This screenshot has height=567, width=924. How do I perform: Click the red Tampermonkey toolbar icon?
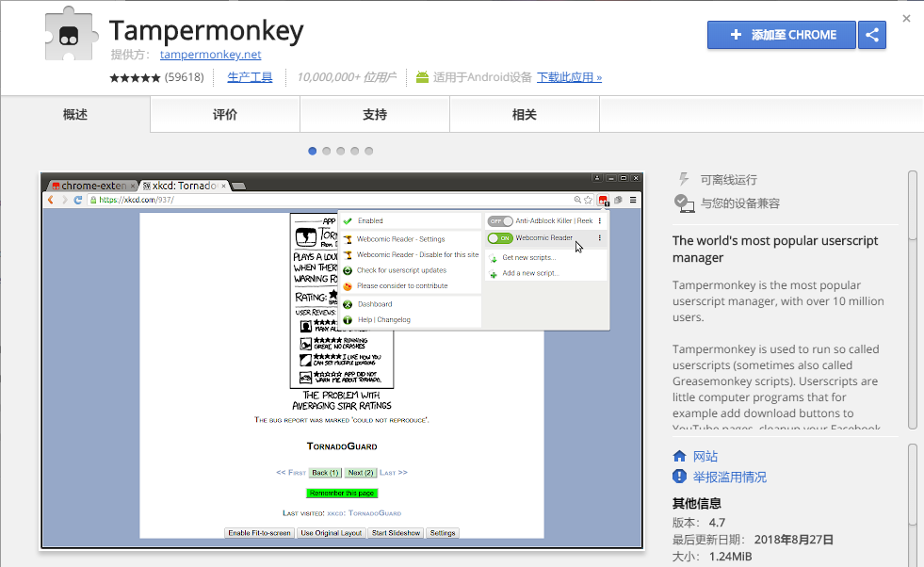coord(603,201)
